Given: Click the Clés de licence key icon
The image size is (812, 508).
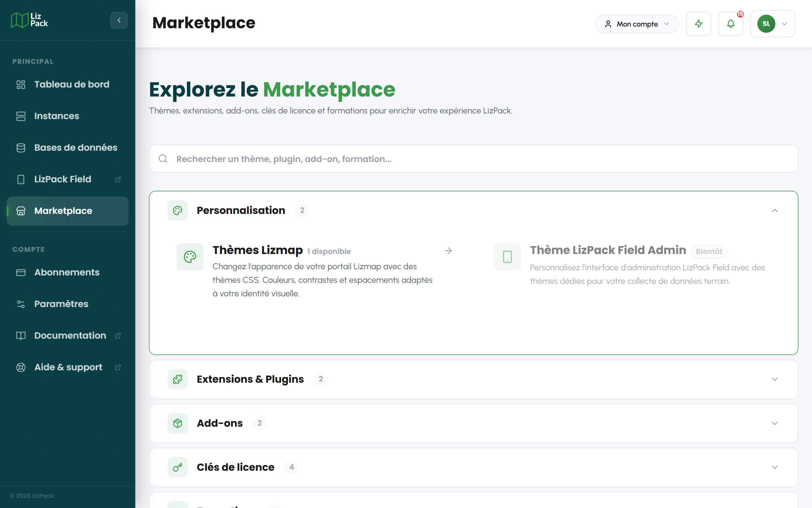Looking at the screenshot, I should click(178, 467).
